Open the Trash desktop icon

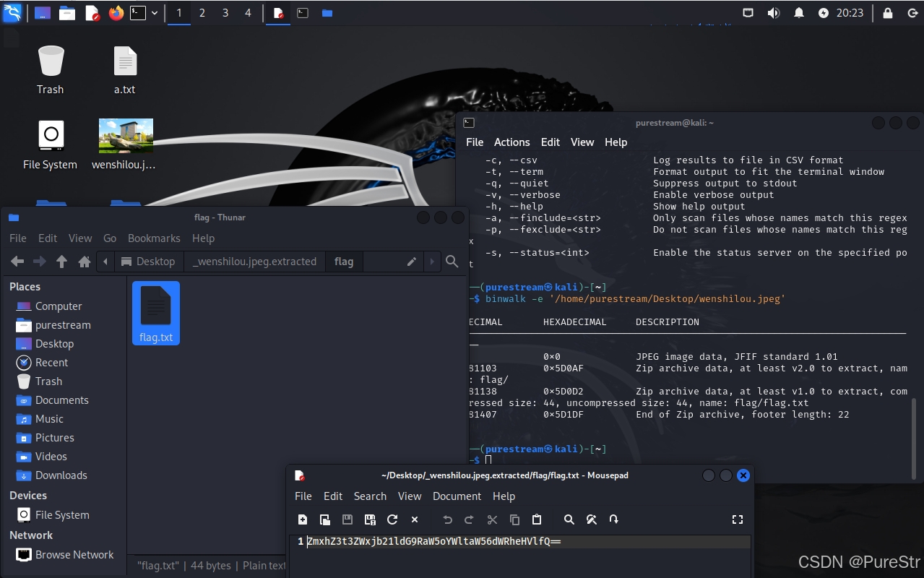point(51,70)
